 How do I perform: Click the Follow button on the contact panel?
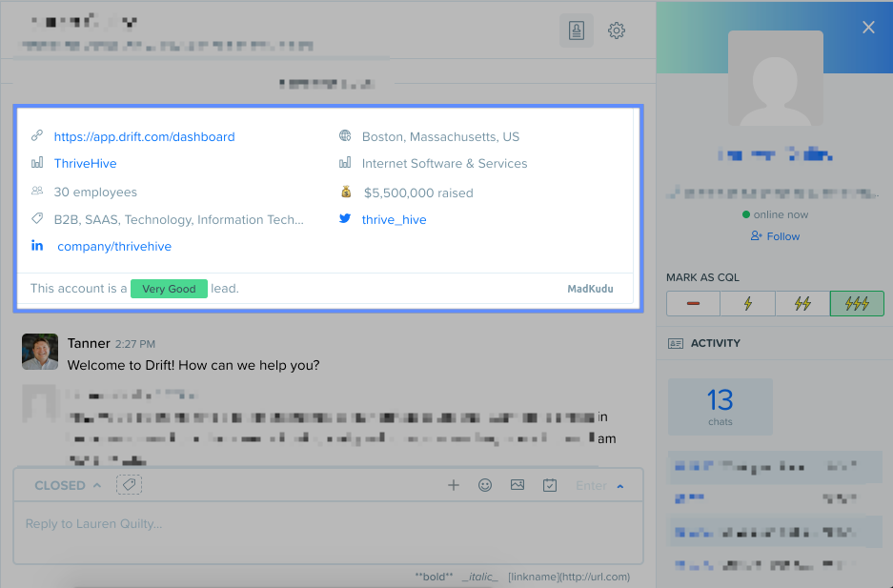[x=775, y=235]
